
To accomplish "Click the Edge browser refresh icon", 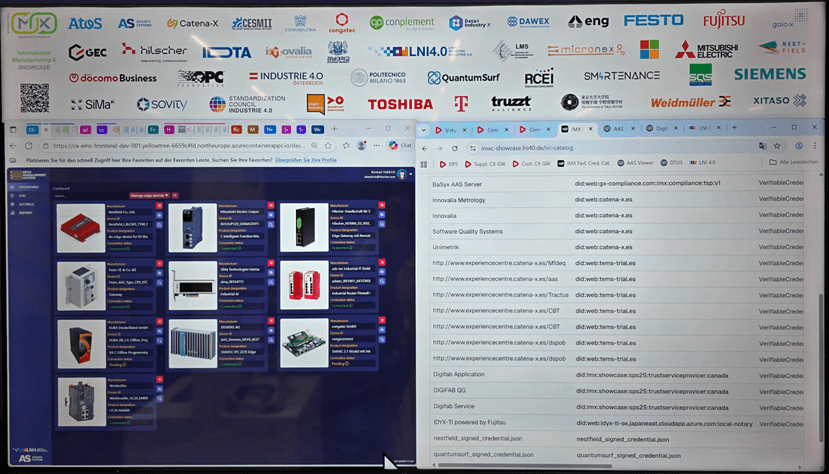I will click(29, 146).
